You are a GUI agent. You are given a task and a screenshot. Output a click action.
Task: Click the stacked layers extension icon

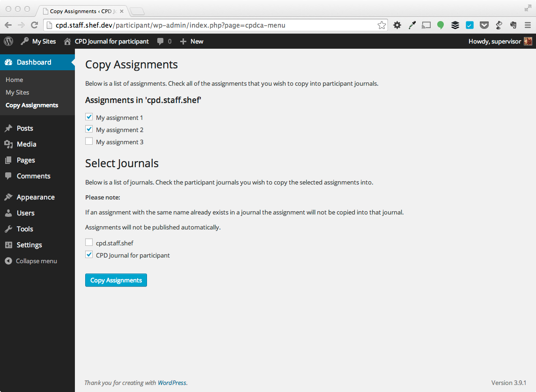coord(455,25)
